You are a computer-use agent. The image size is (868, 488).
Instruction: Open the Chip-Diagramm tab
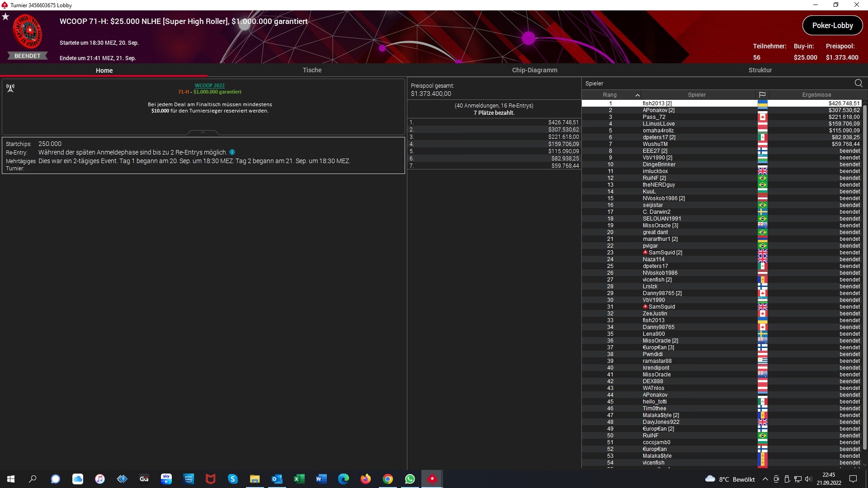(534, 70)
